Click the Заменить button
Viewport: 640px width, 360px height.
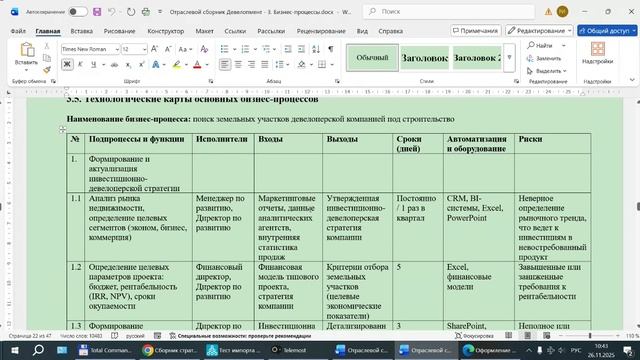(x=544, y=58)
